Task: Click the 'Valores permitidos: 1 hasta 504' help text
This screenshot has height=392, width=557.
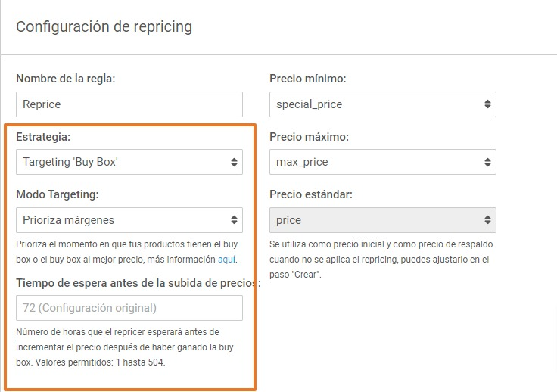Action: point(100,362)
